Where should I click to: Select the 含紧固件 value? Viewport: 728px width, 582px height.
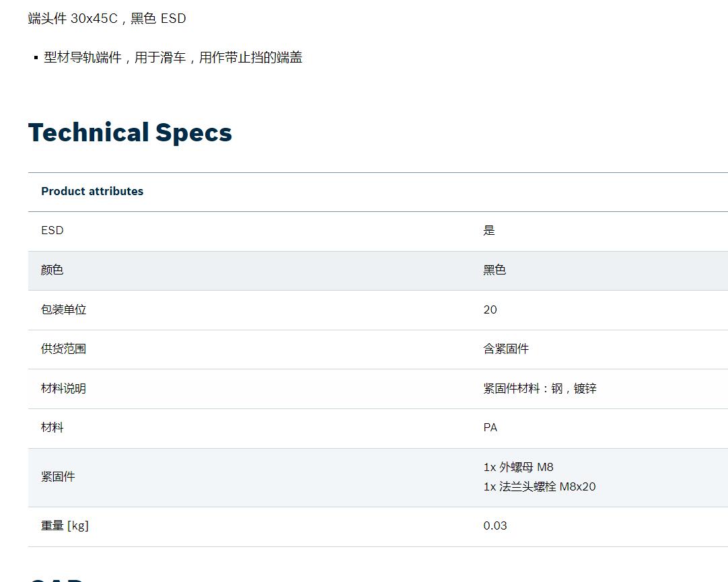pos(506,349)
